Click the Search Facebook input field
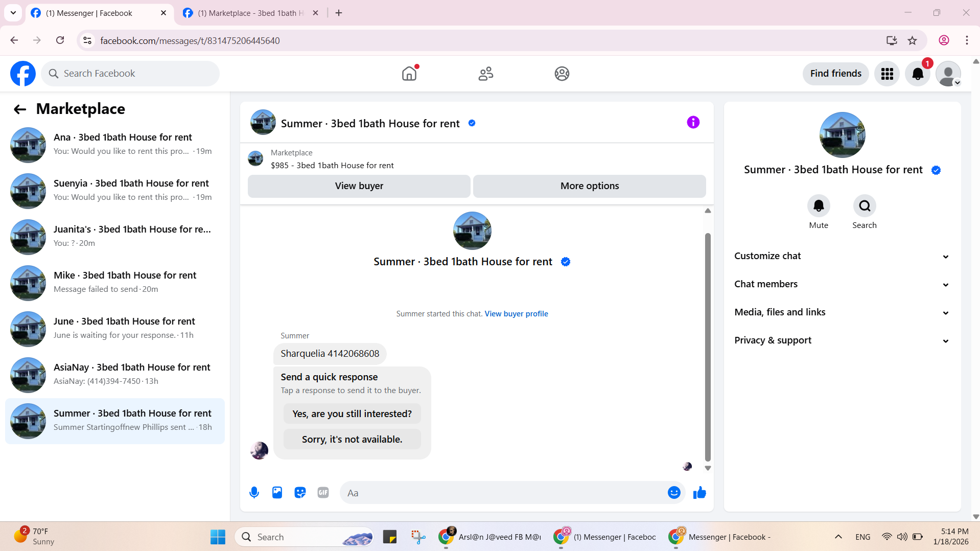Image resolution: width=980 pixels, height=551 pixels. [x=130, y=74]
